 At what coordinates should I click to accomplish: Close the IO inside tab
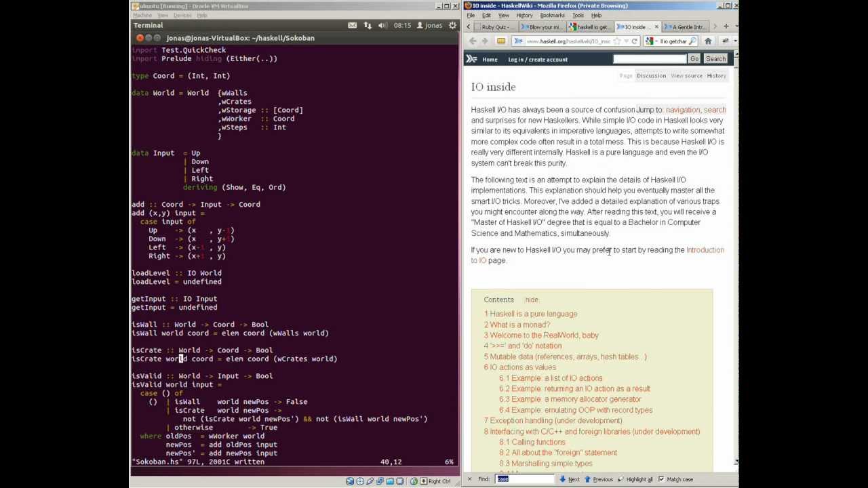pos(656,27)
